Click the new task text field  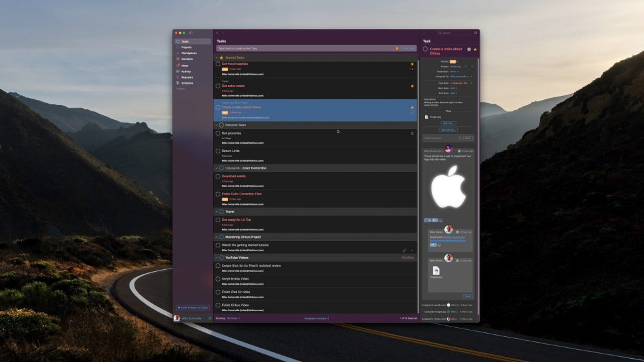(x=304, y=48)
